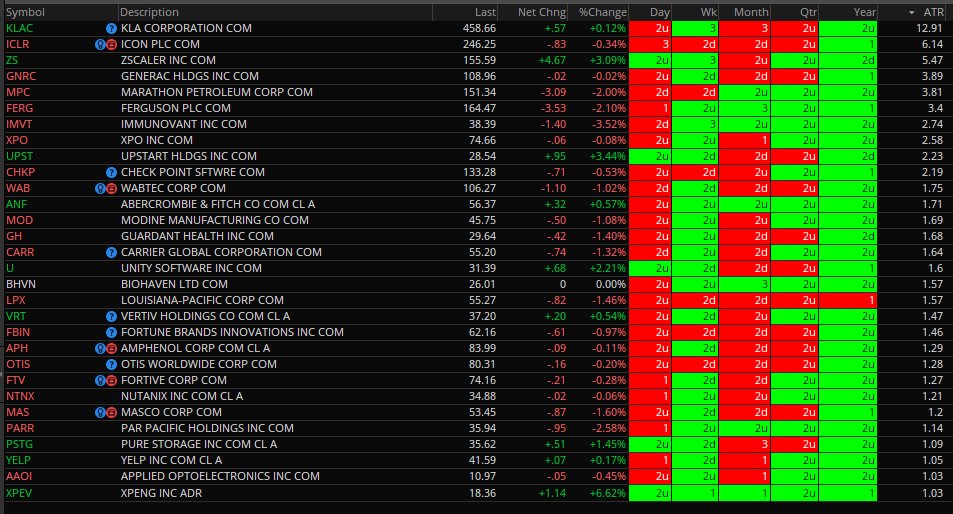The width and height of the screenshot is (953, 514).
Task: Click the green Day cell in ZS row
Action: click(x=650, y=60)
